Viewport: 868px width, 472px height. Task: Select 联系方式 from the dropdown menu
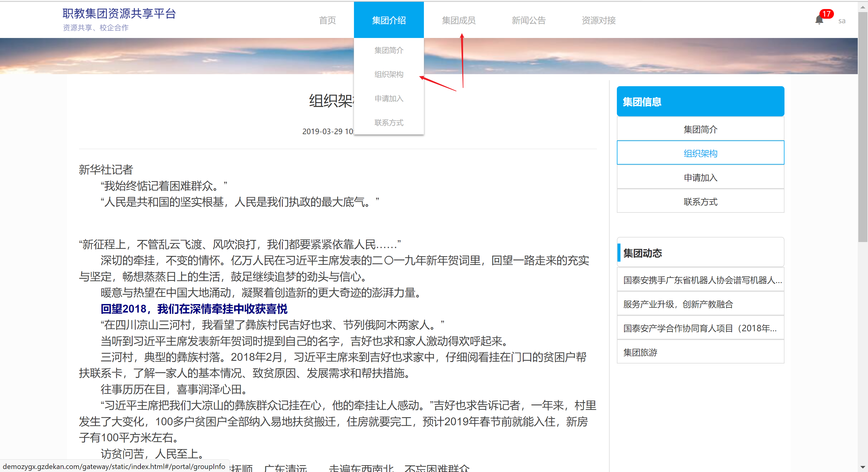(x=389, y=123)
